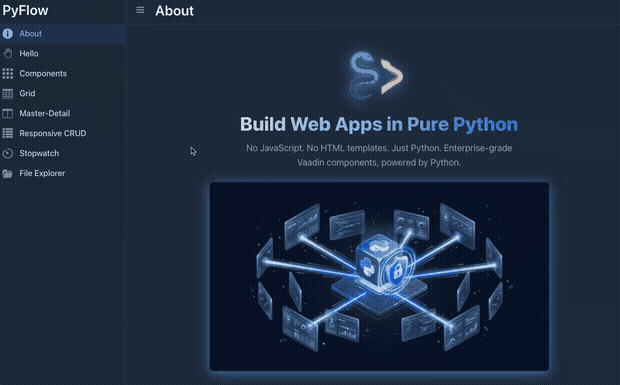Navigate to Master-Detail
620x385 pixels.
(x=62, y=113)
